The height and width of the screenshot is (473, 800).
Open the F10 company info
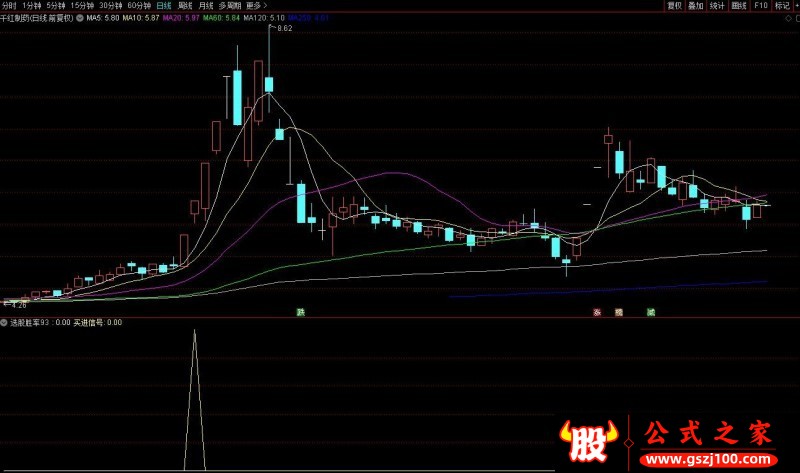click(761, 6)
